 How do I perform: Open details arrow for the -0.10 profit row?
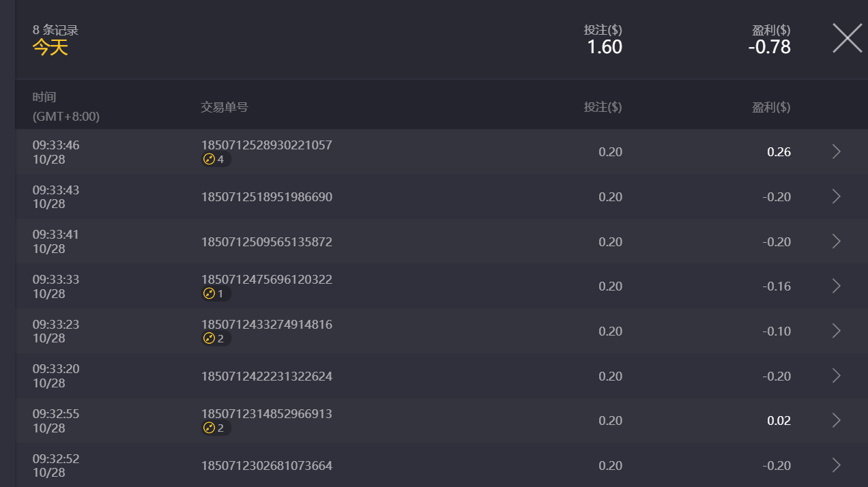835,331
